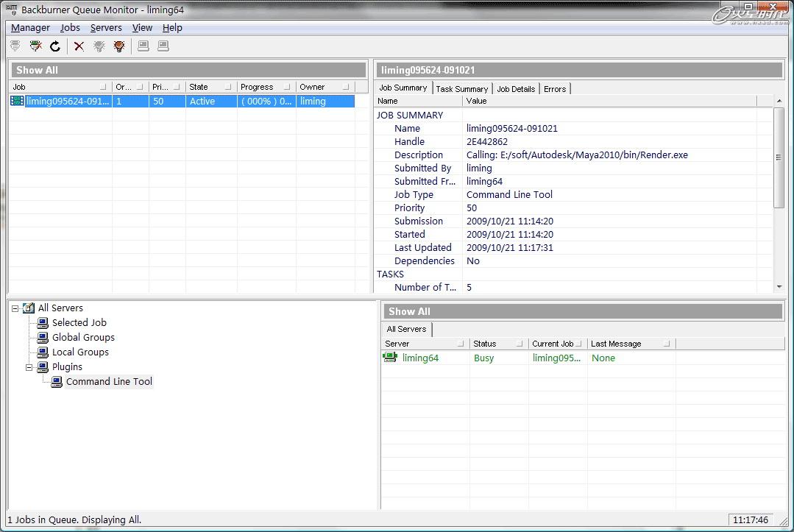Click the Job Type value Command Line Tool

coord(509,194)
